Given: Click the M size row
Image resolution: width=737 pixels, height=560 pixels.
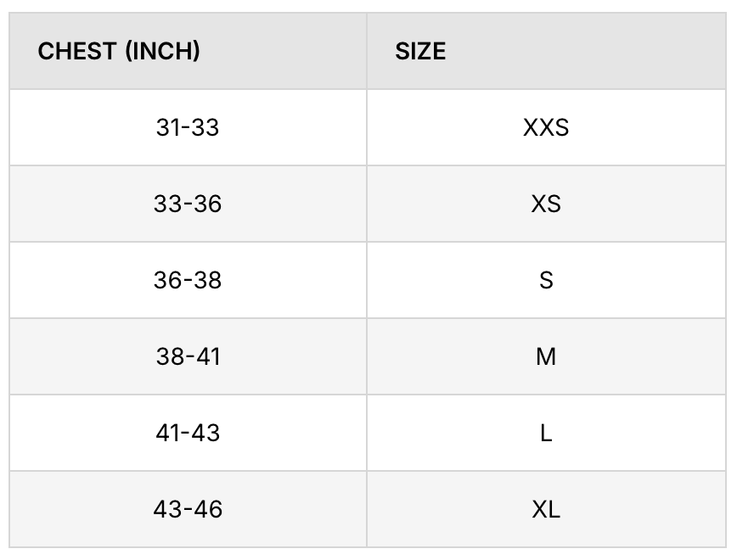Looking at the screenshot, I should tap(368, 356).
